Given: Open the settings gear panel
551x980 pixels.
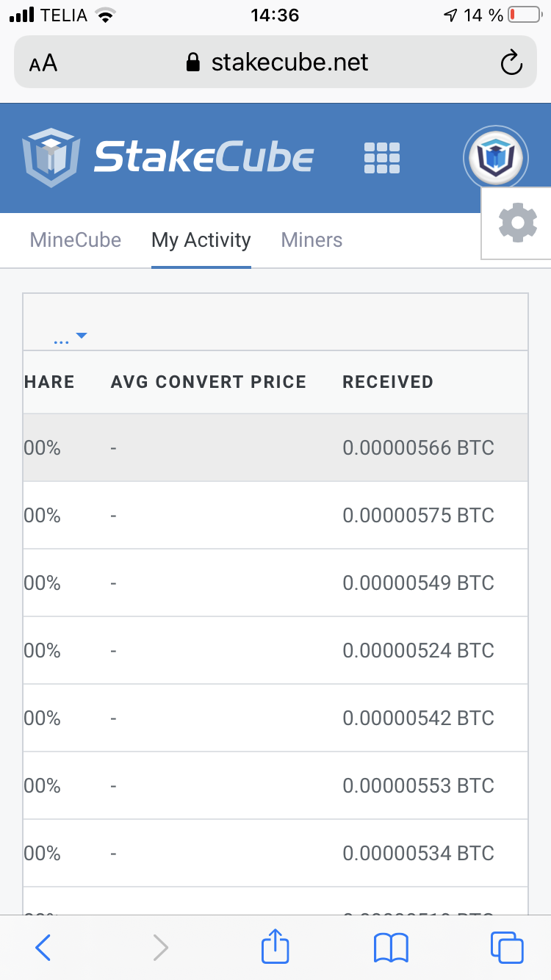Looking at the screenshot, I should [517, 223].
